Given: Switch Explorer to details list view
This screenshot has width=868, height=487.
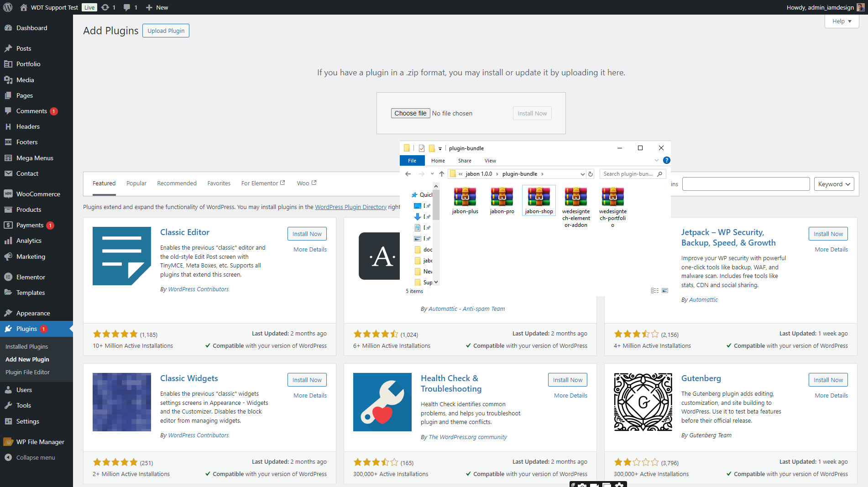Looking at the screenshot, I should pyautogui.click(x=655, y=291).
